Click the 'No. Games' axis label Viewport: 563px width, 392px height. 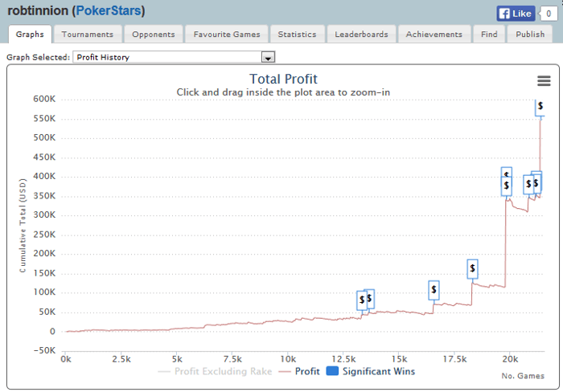pyautogui.click(x=523, y=376)
